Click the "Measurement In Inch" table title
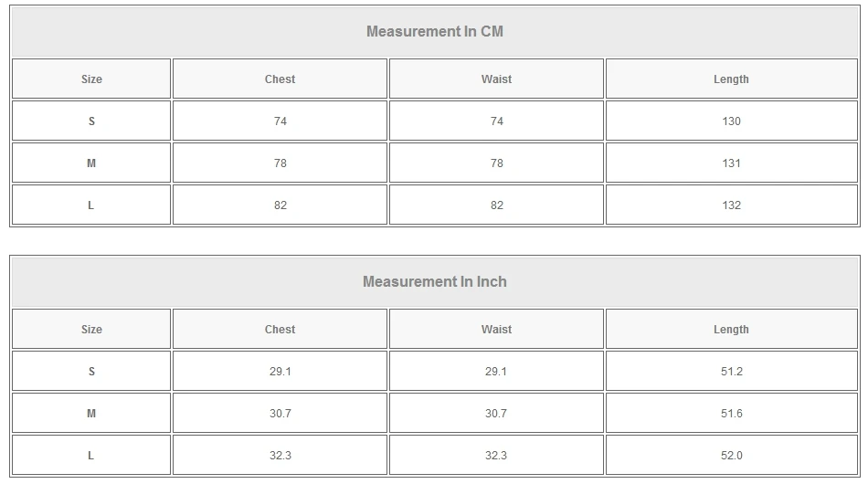Viewport: 868px width, 484px height. click(435, 282)
